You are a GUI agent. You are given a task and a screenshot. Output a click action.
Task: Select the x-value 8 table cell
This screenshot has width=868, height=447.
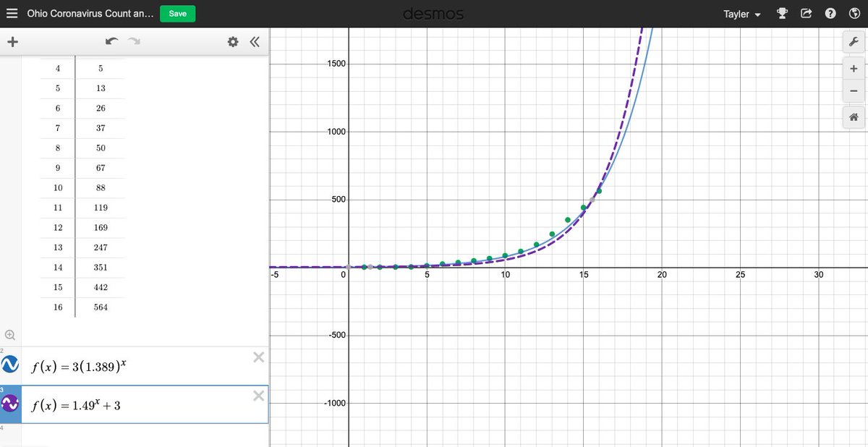(58, 148)
